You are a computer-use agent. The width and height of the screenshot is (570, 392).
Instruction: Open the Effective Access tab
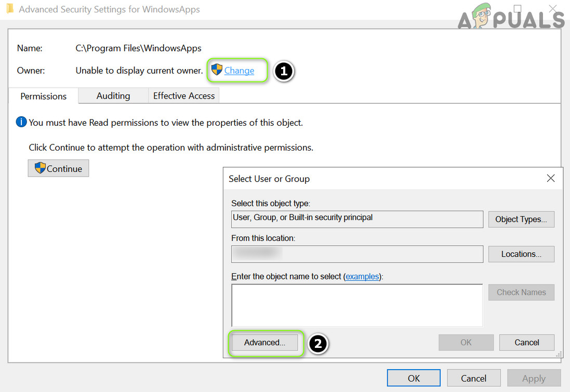tap(183, 96)
